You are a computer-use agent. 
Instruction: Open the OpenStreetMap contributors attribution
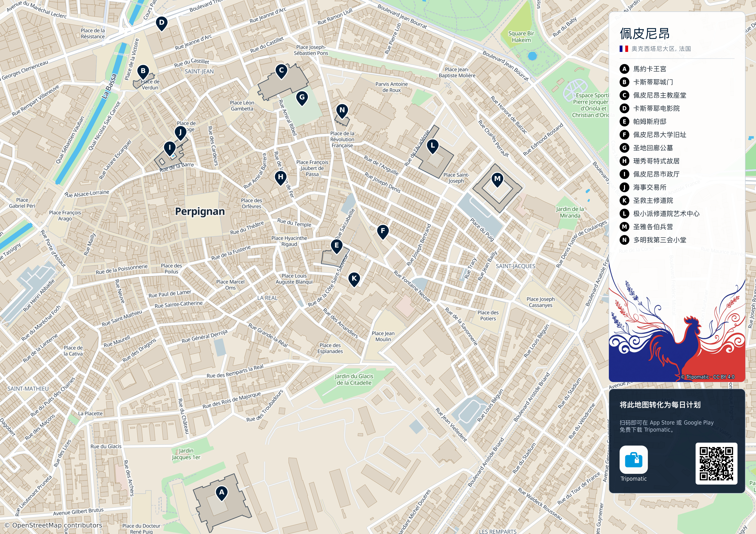(x=53, y=525)
